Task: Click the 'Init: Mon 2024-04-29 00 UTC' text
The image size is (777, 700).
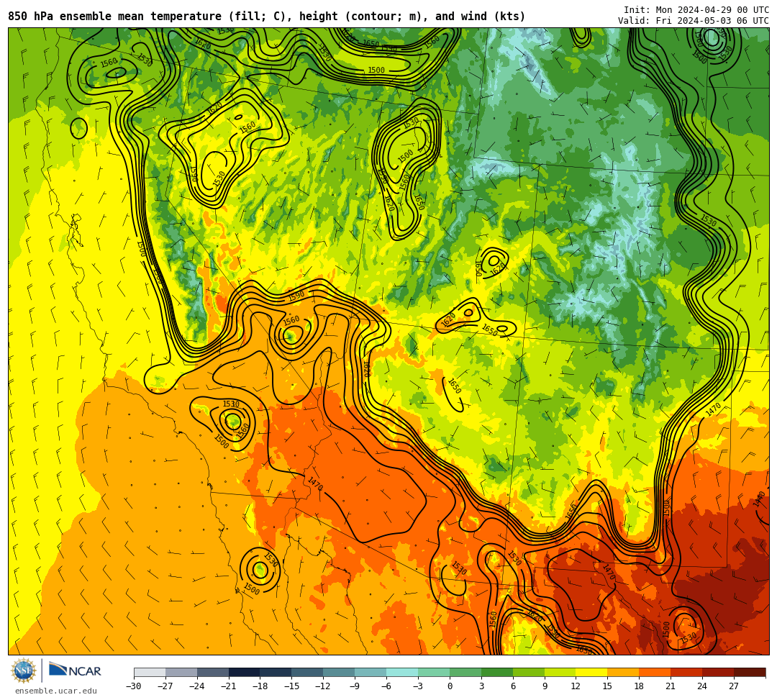Action: tap(696, 10)
